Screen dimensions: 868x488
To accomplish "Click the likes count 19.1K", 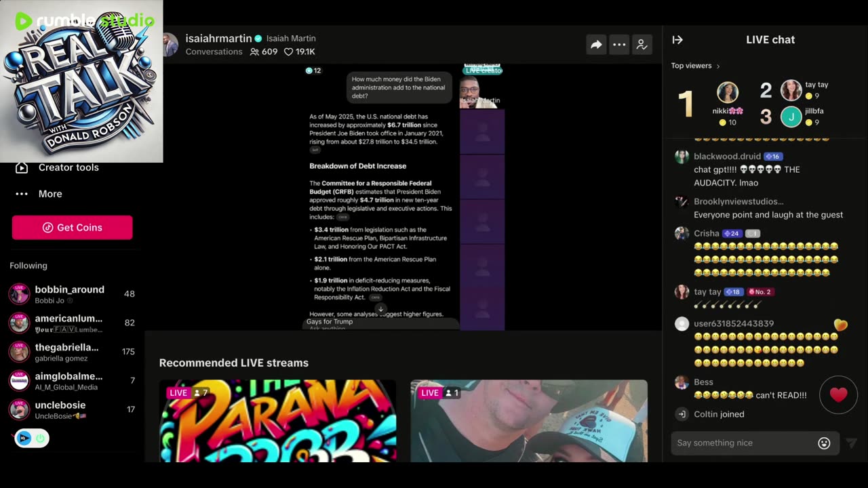I will [299, 52].
